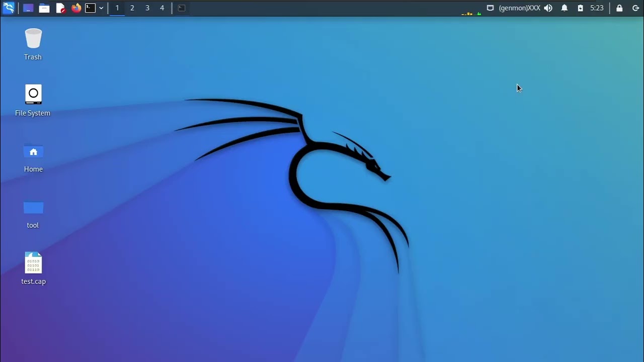Select the test.cap file on desktop

(33, 268)
